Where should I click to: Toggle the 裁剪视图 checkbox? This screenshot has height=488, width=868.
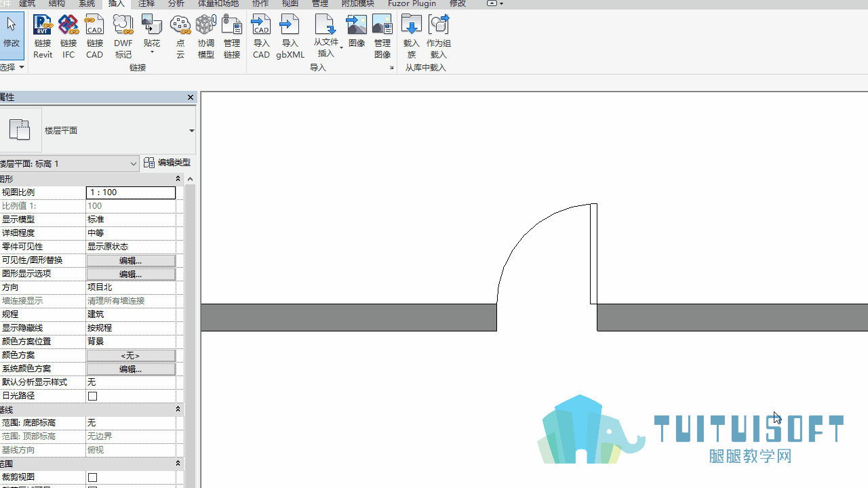coord(93,477)
